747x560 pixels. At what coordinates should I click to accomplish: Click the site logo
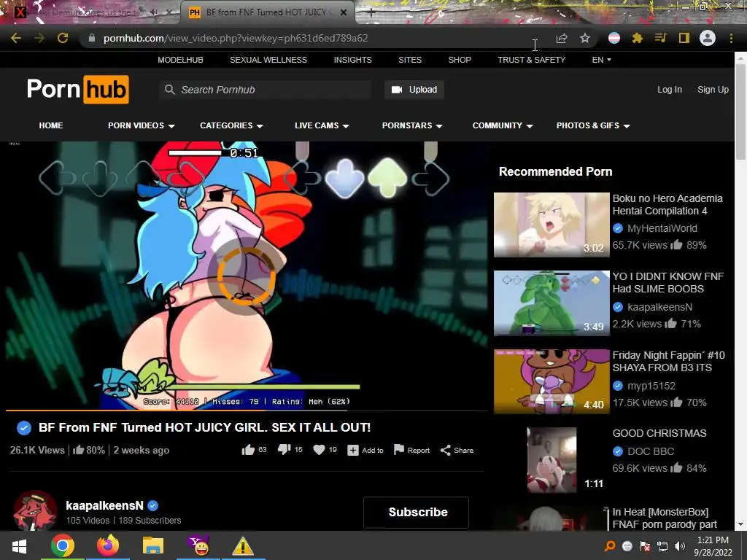(x=77, y=90)
